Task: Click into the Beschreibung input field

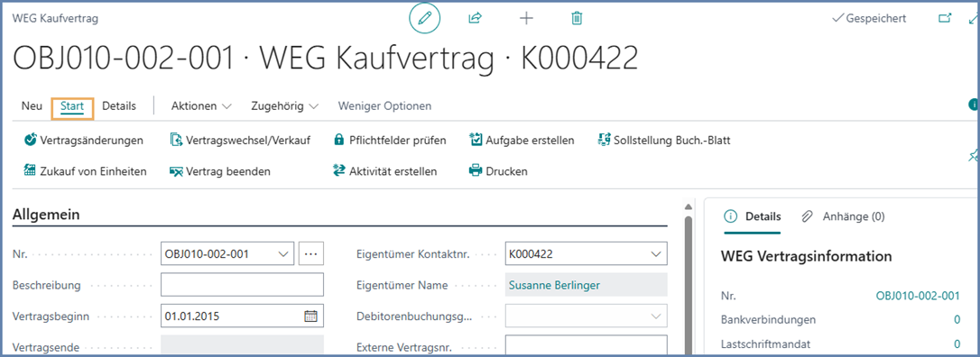Action: point(243,285)
